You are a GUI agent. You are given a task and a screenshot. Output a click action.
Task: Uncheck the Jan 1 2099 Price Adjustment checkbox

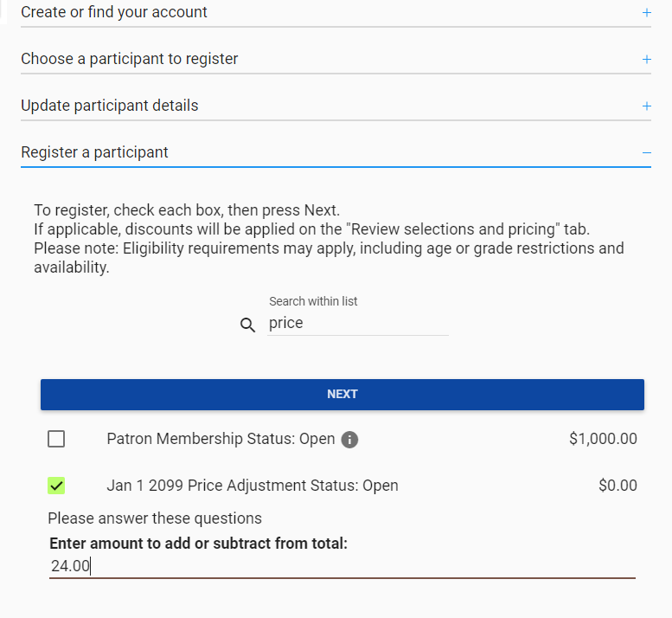coord(56,486)
